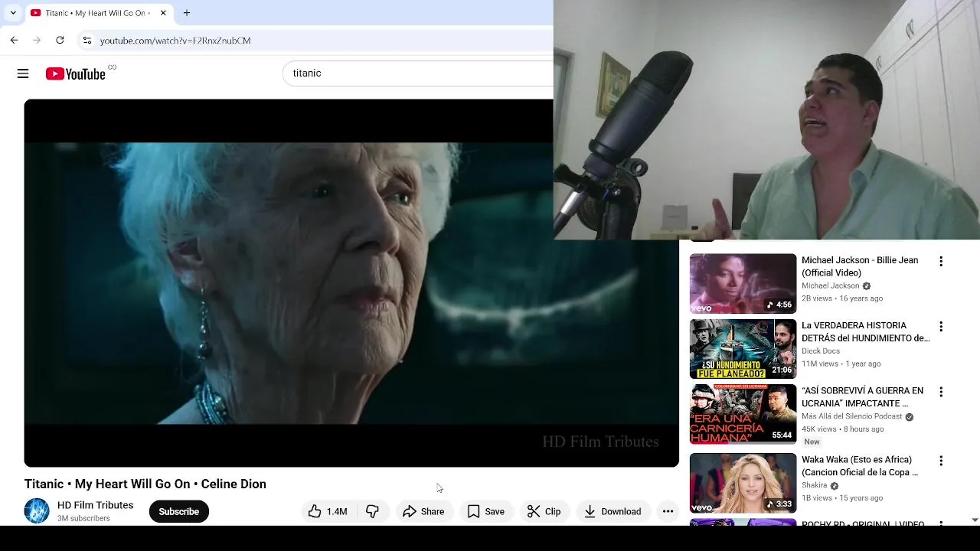
Task: Like the video with the thumbs-up button
Action: tap(328, 511)
